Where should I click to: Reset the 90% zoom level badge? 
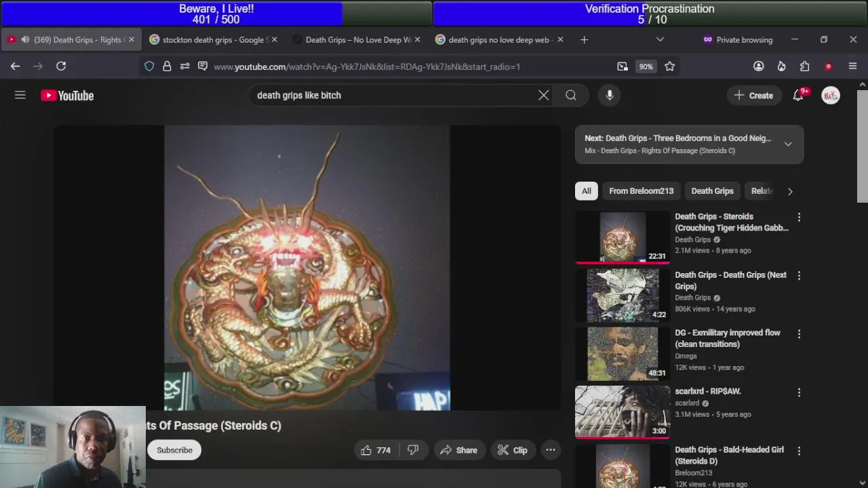(646, 66)
